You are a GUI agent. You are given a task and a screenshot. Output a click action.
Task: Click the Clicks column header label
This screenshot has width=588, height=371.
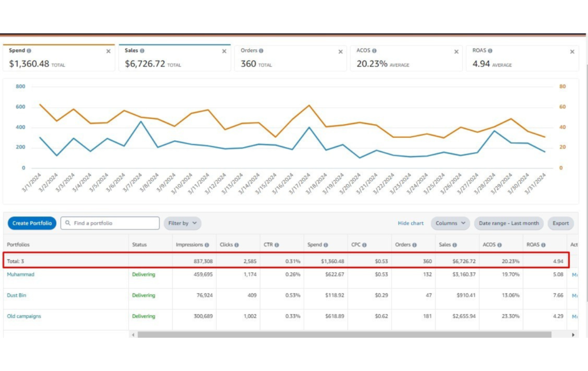226,245
